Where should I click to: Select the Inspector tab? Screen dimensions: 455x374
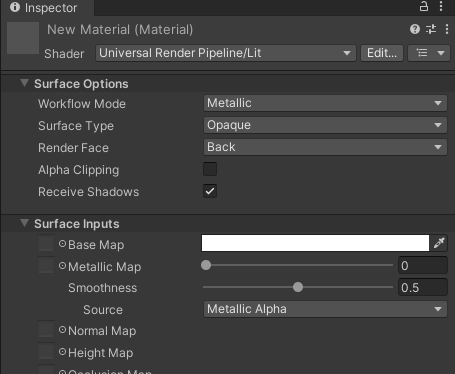47,8
